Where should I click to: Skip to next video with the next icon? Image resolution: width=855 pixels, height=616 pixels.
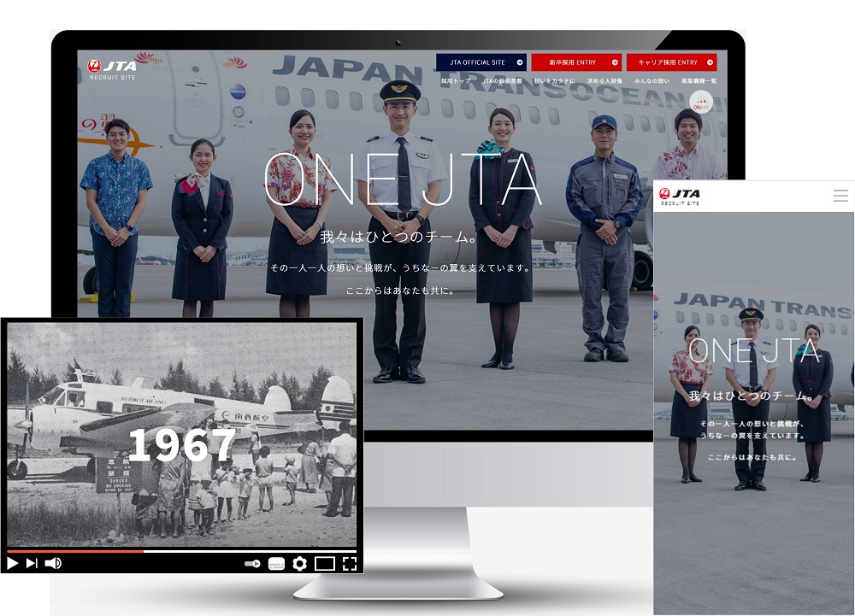tap(32, 562)
